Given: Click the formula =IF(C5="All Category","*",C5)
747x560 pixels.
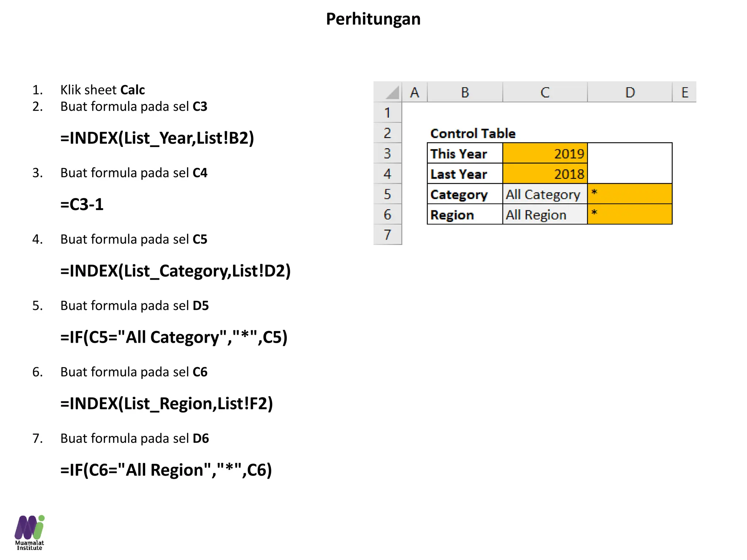Looking at the screenshot, I should 174,337.
